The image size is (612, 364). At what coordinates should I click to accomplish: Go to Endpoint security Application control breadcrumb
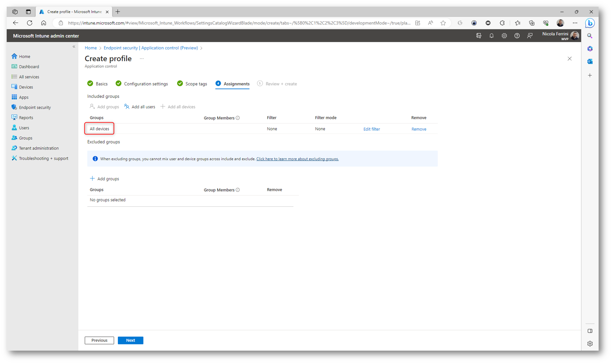[x=151, y=48]
